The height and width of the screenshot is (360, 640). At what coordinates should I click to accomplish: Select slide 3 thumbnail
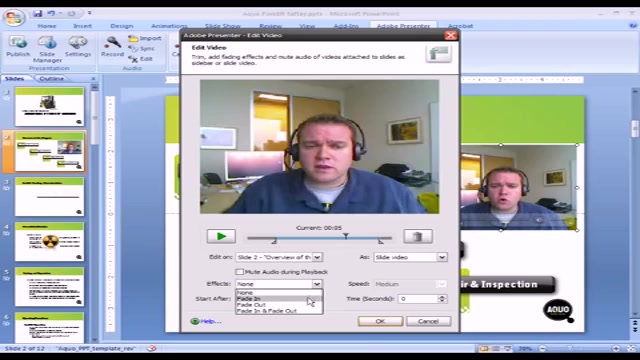(x=50, y=197)
